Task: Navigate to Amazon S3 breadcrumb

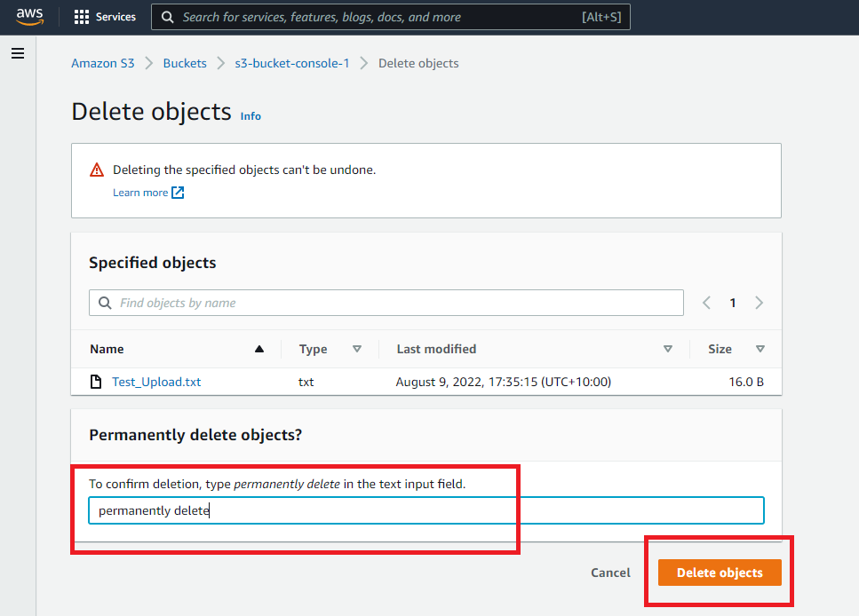Action: (102, 63)
